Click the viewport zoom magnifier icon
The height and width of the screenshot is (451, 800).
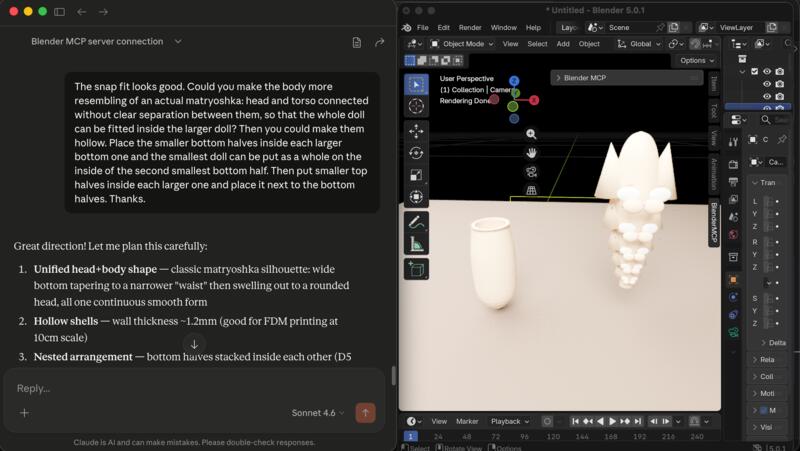531,134
